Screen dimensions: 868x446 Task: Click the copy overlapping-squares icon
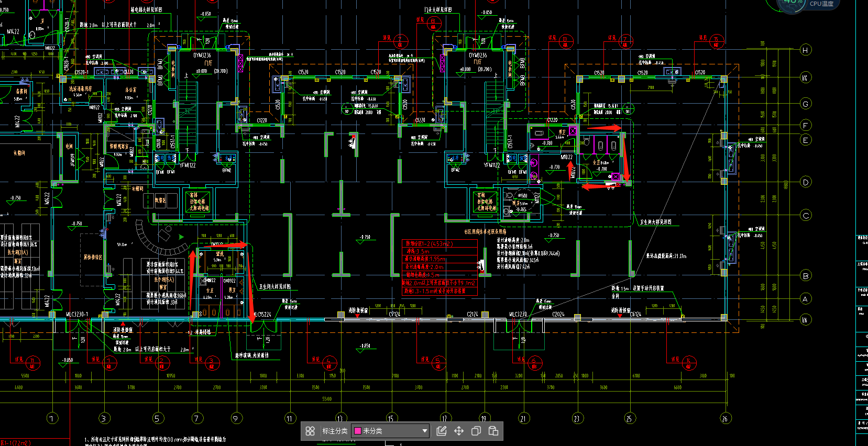tap(476, 431)
